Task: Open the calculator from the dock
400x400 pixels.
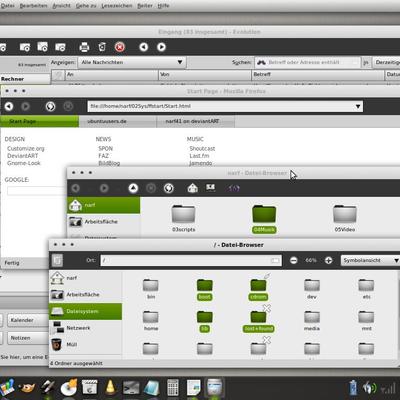Action: [173, 388]
